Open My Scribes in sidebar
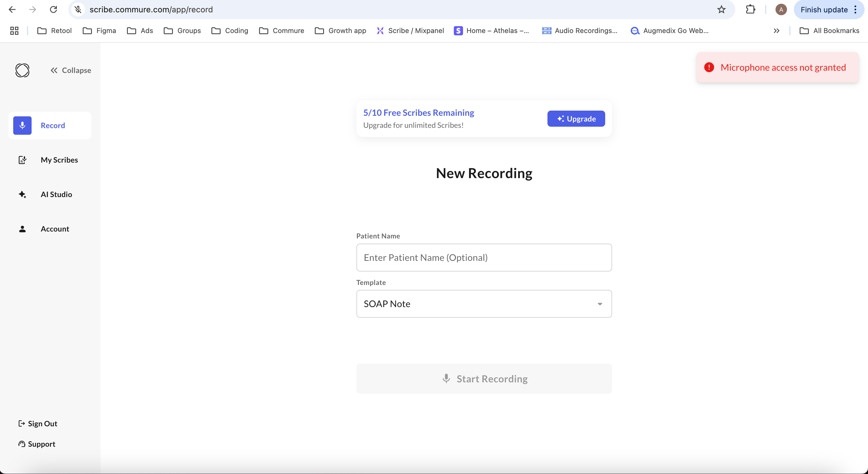The height and width of the screenshot is (474, 868). pos(59,160)
